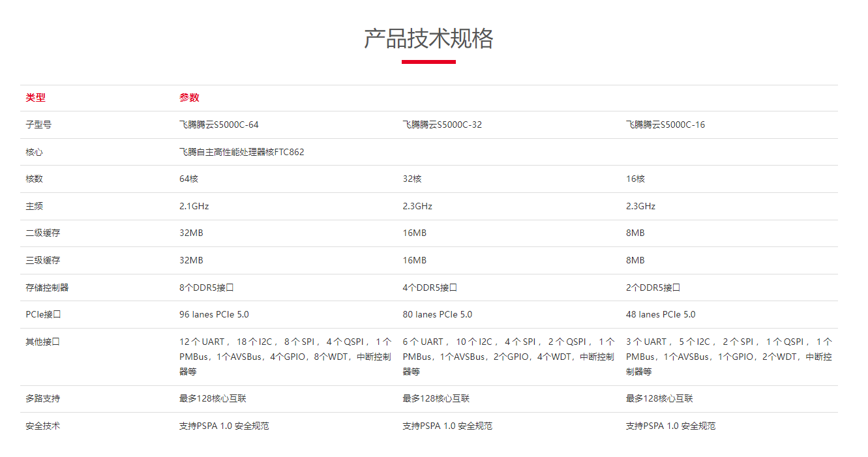Select 最多128核心互联 for S5000C-32

point(436,398)
